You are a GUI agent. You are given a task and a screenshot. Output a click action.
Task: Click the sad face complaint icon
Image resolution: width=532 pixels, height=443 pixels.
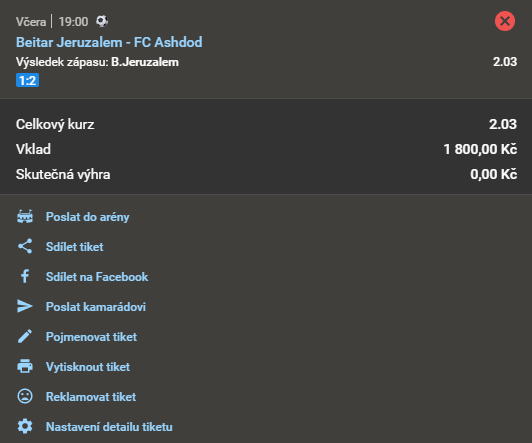[x=25, y=396]
